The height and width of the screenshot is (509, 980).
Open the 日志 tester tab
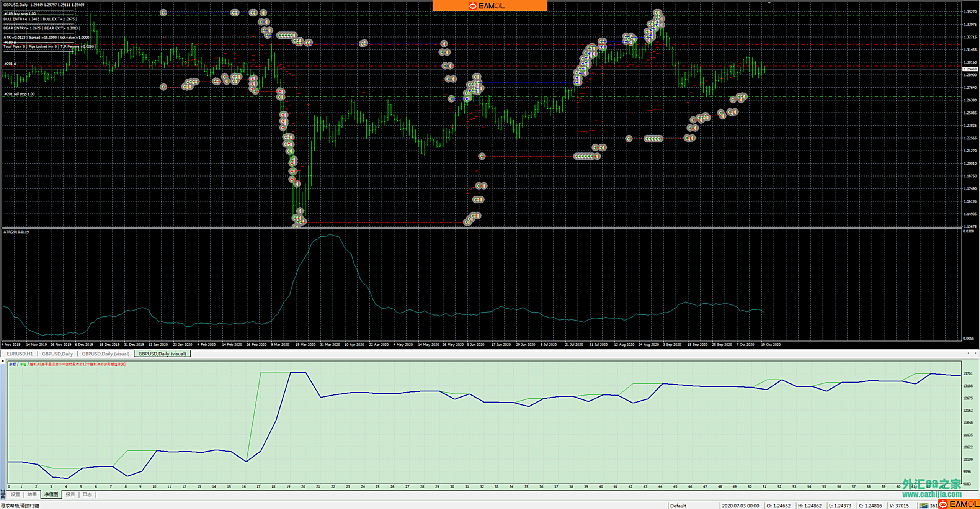tap(87, 494)
